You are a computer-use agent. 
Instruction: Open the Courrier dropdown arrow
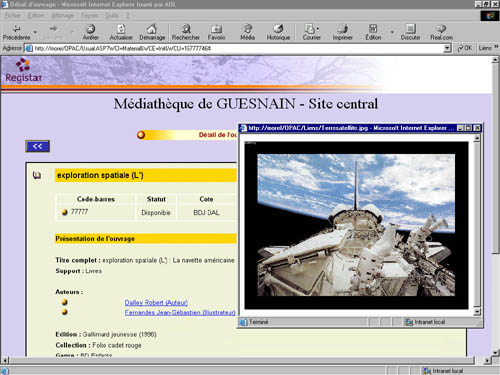coord(318,29)
